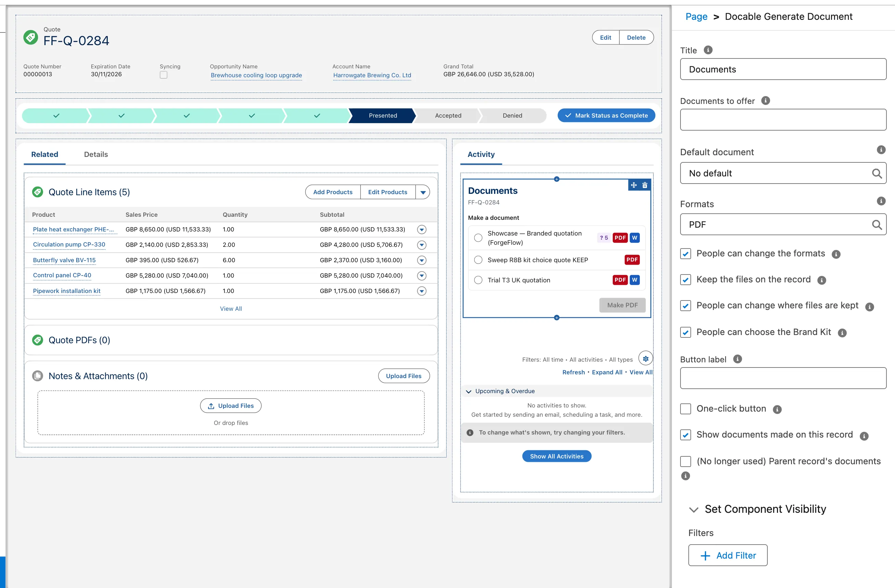Click PDF badge on Sweep R8B kit quote
The height and width of the screenshot is (588, 895).
point(632,259)
